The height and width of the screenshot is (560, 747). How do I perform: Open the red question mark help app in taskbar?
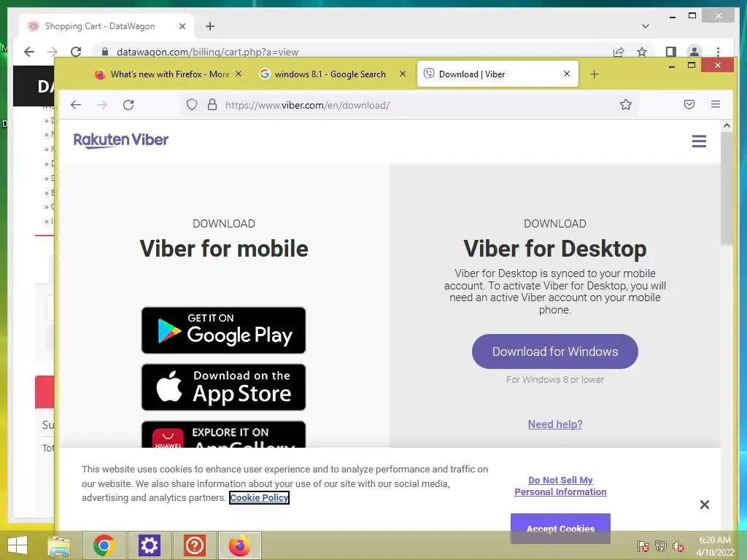coord(194,545)
